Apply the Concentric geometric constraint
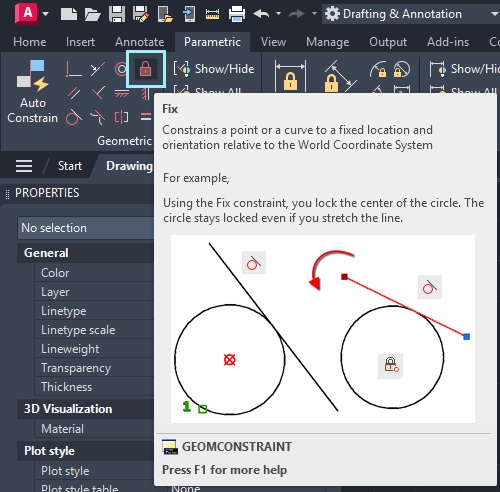500x492 pixels. pyautogui.click(x=121, y=69)
